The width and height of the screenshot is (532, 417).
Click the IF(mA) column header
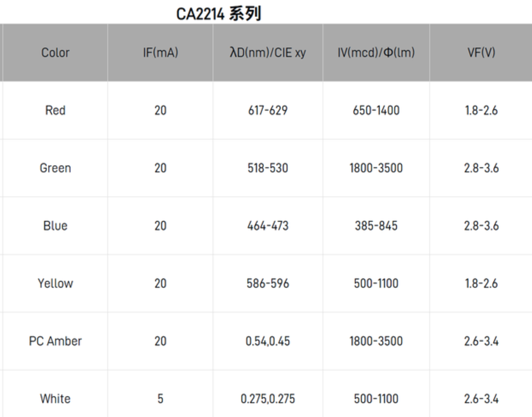160,53
